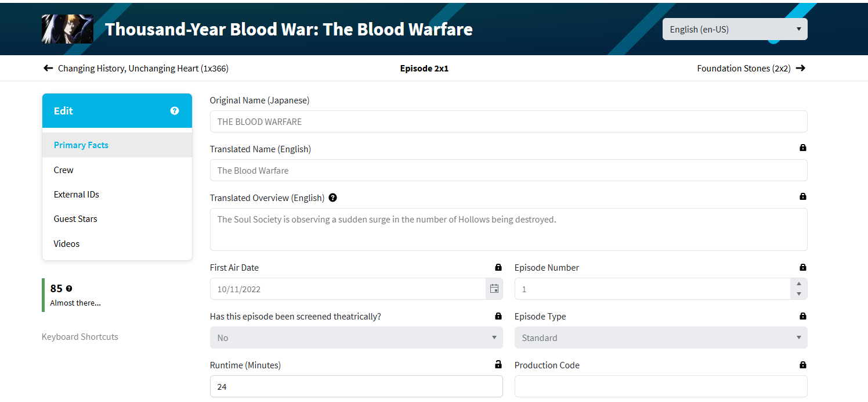868x402 pixels.
Task: Open the theatrically screened dropdown
Action: (356, 338)
